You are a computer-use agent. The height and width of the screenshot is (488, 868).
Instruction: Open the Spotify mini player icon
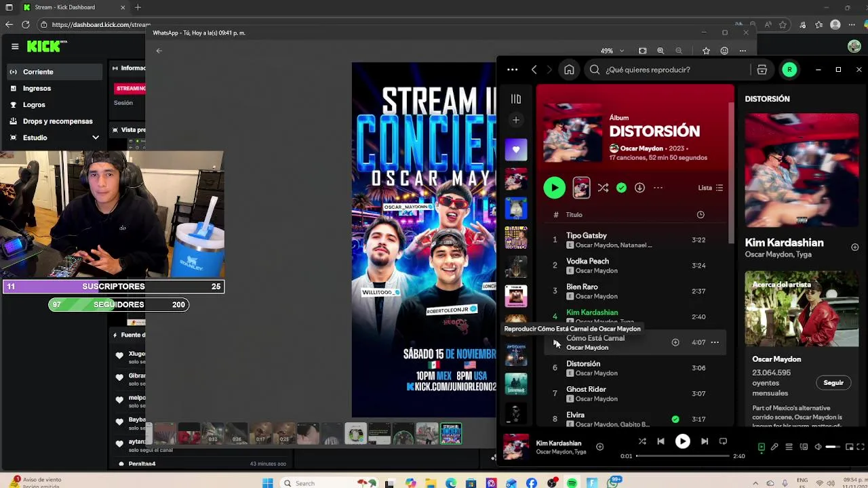click(849, 447)
